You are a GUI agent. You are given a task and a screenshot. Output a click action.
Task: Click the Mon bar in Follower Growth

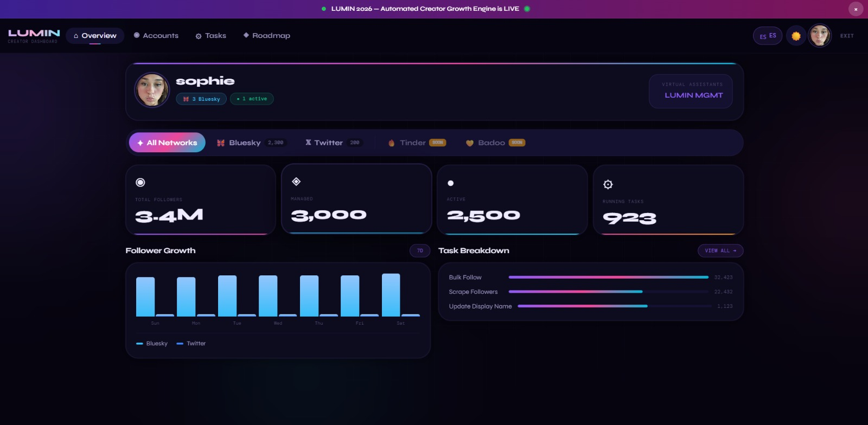pos(186,297)
